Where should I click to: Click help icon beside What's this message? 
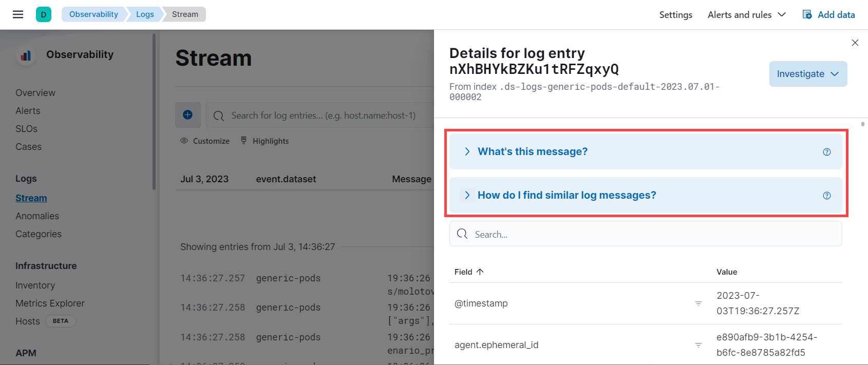(x=827, y=152)
